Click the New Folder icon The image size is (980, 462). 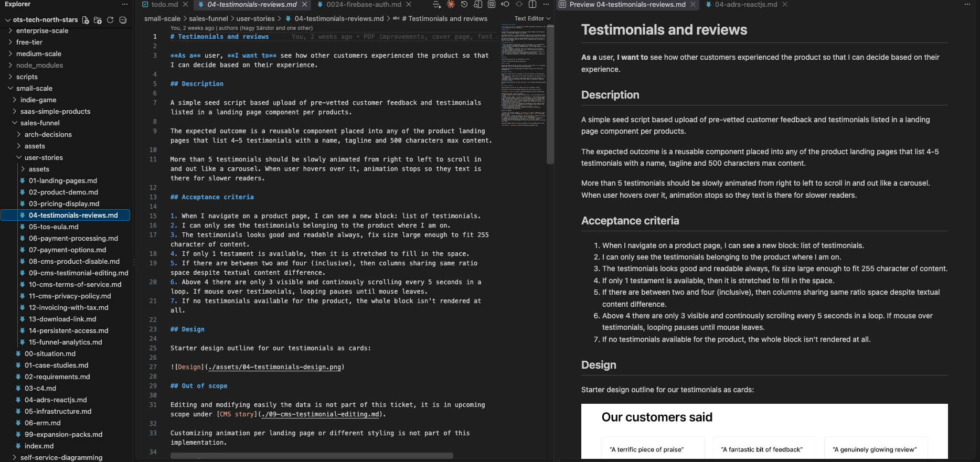pyautogui.click(x=98, y=20)
